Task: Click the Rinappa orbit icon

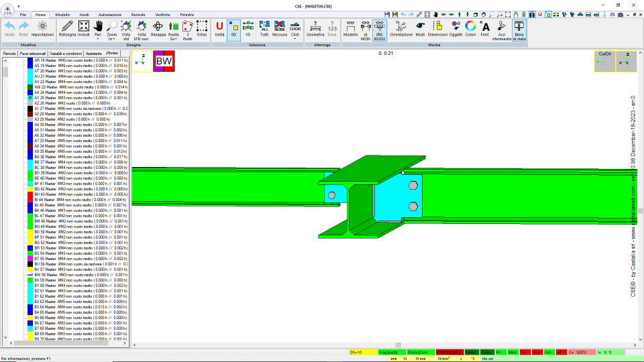Action: [158, 29]
